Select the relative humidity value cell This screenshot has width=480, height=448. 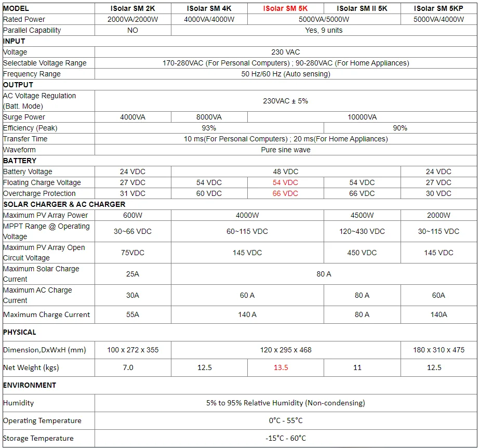tap(285, 403)
